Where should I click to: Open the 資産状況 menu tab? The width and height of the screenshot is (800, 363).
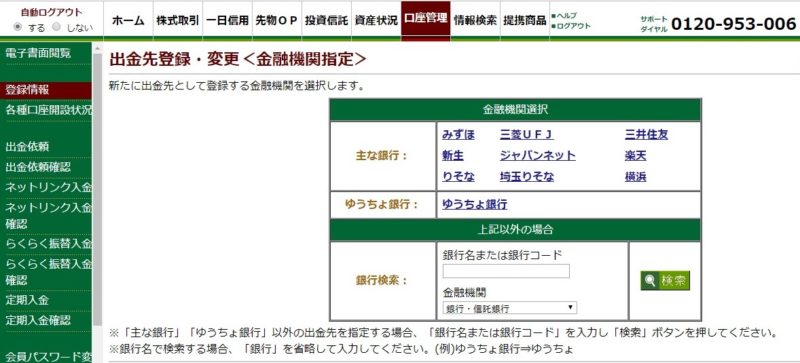tap(376, 20)
